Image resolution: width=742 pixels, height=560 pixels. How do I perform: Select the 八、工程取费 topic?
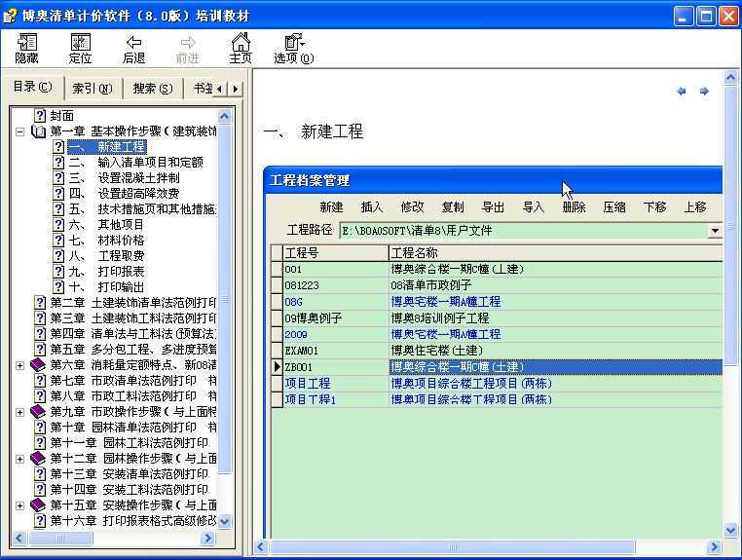coord(106,256)
